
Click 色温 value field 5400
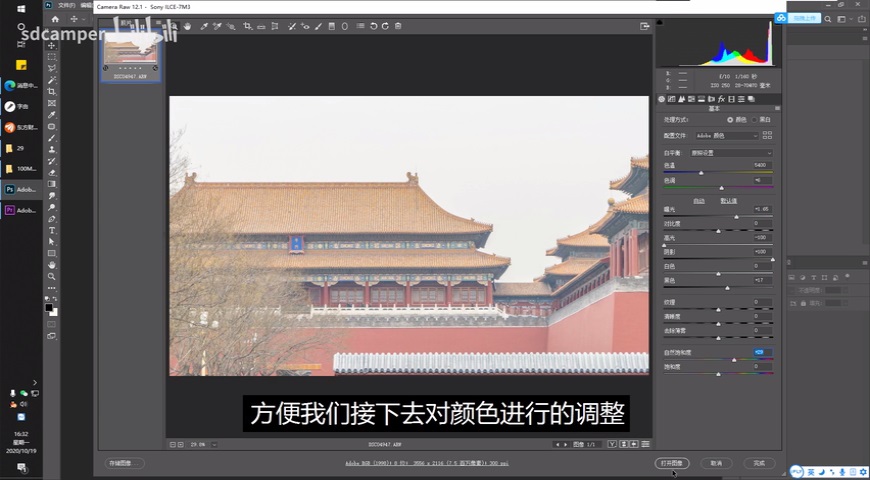(763, 165)
